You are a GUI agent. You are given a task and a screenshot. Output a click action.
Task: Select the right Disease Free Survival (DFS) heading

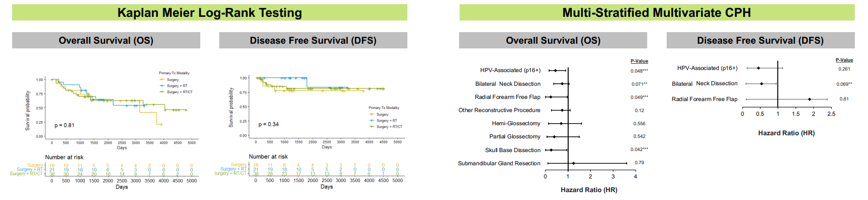pyautogui.click(x=760, y=41)
